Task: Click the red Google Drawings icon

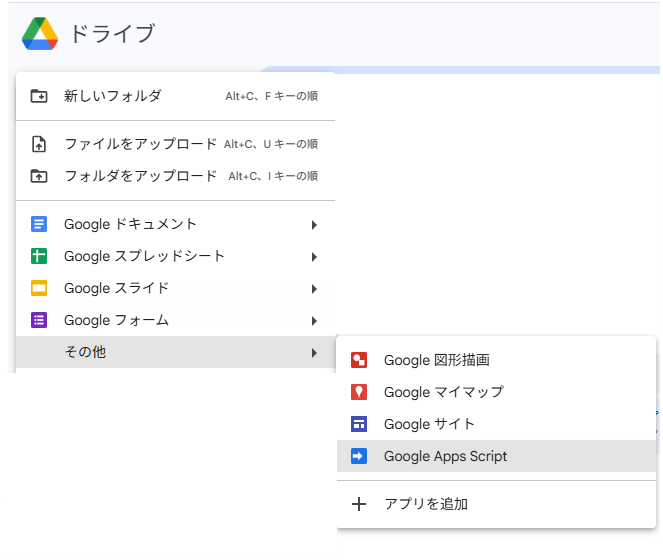Action: (x=359, y=360)
